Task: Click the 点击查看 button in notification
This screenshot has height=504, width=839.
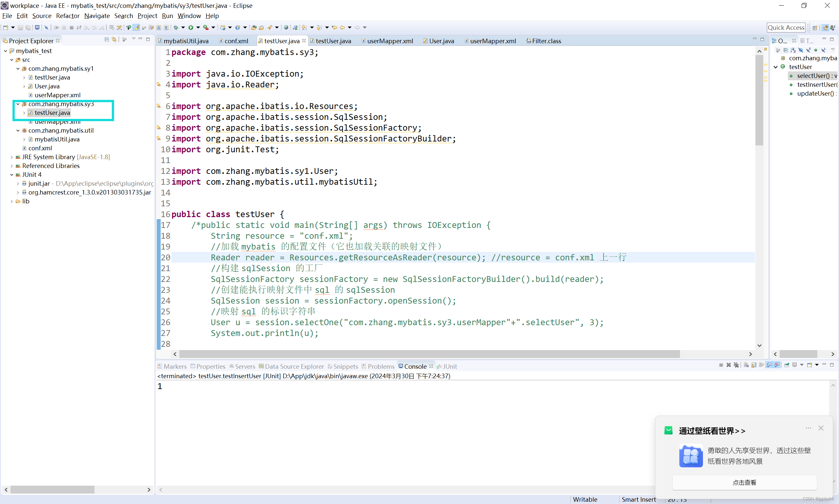Action: coord(744,483)
